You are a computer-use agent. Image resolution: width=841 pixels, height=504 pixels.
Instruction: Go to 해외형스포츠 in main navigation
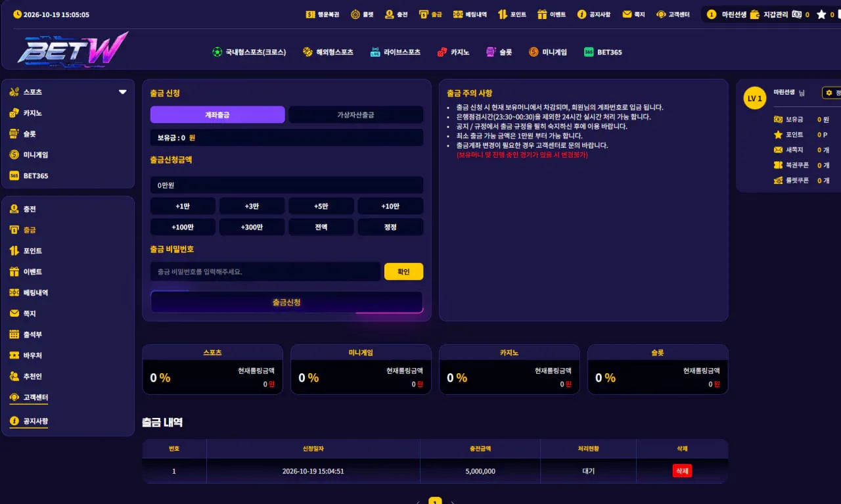point(328,52)
